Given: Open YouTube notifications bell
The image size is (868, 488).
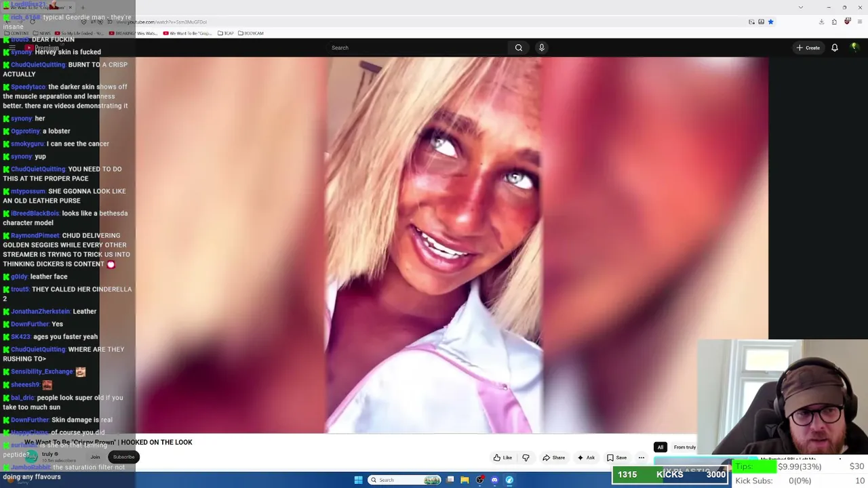Looking at the screenshot, I should 835,47.
